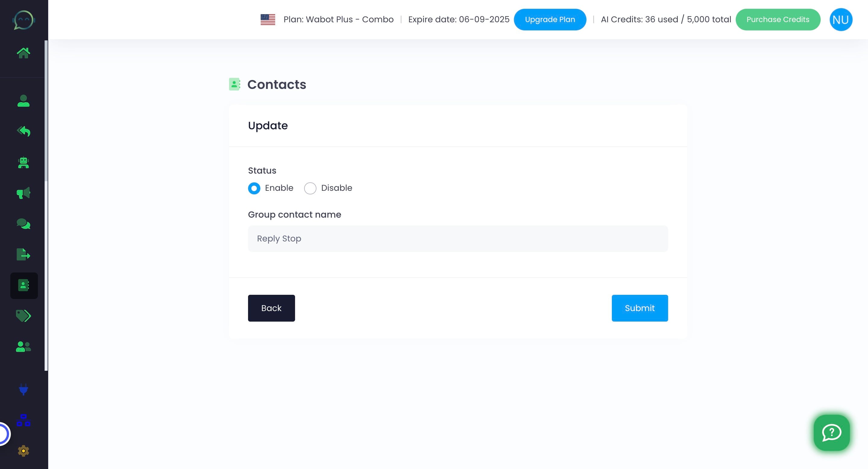The height and width of the screenshot is (469, 868).
Task: Click the Back button
Action: 271,308
